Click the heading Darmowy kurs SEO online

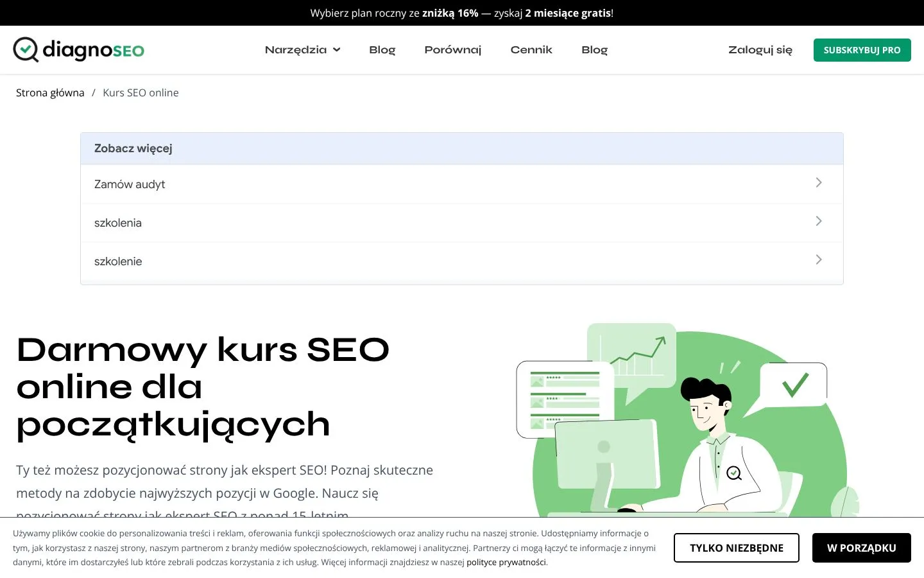click(x=203, y=387)
